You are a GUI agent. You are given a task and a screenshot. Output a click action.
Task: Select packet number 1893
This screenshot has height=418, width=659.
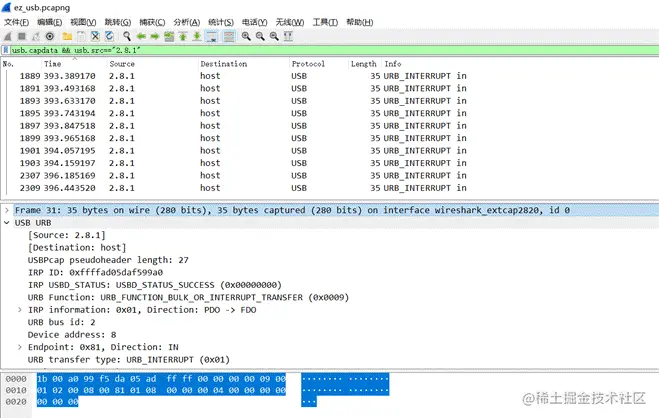(x=332, y=101)
